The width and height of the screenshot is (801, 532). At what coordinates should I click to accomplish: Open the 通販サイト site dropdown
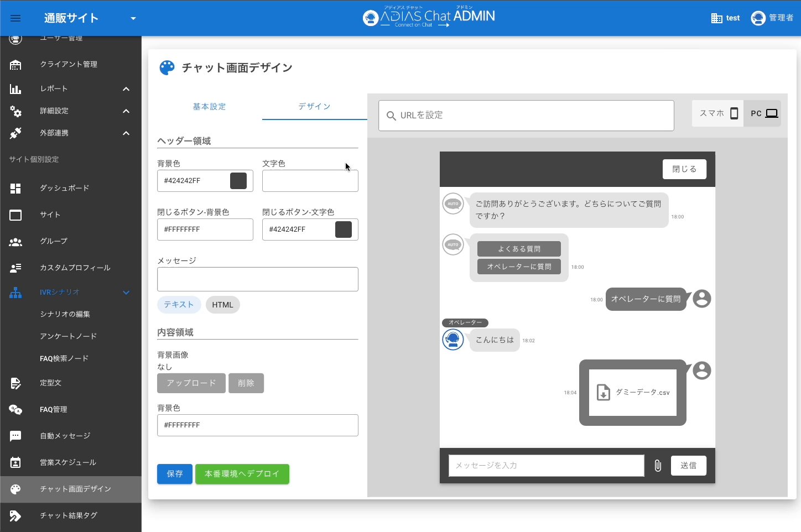[133, 18]
